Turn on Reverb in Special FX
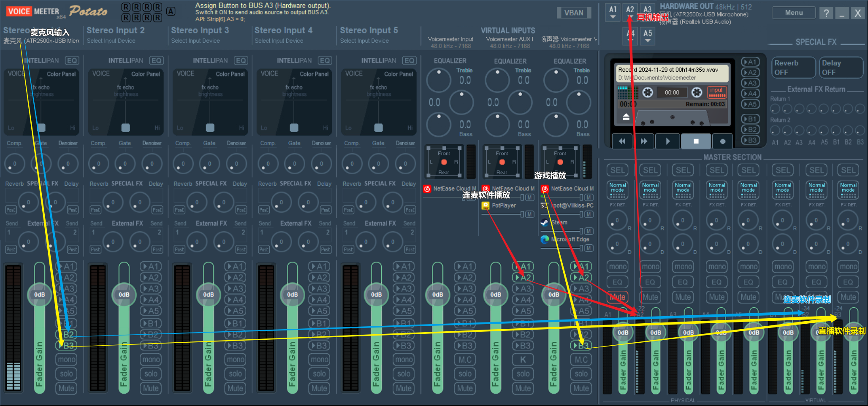The height and width of the screenshot is (406, 868). pyautogui.click(x=793, y=68)
